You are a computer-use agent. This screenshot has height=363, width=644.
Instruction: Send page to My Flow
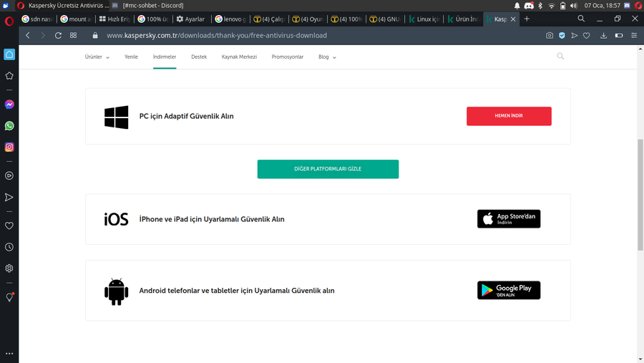(x=574, y=35)
